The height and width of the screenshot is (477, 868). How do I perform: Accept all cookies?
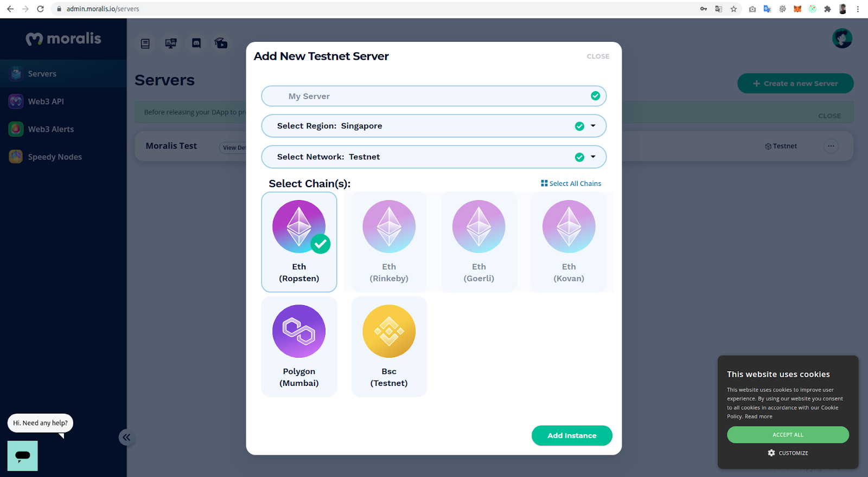[788, 435]
